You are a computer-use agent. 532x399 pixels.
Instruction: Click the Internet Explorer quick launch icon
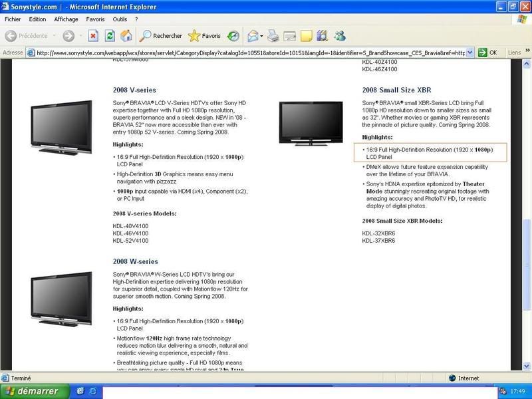[92, 392]
